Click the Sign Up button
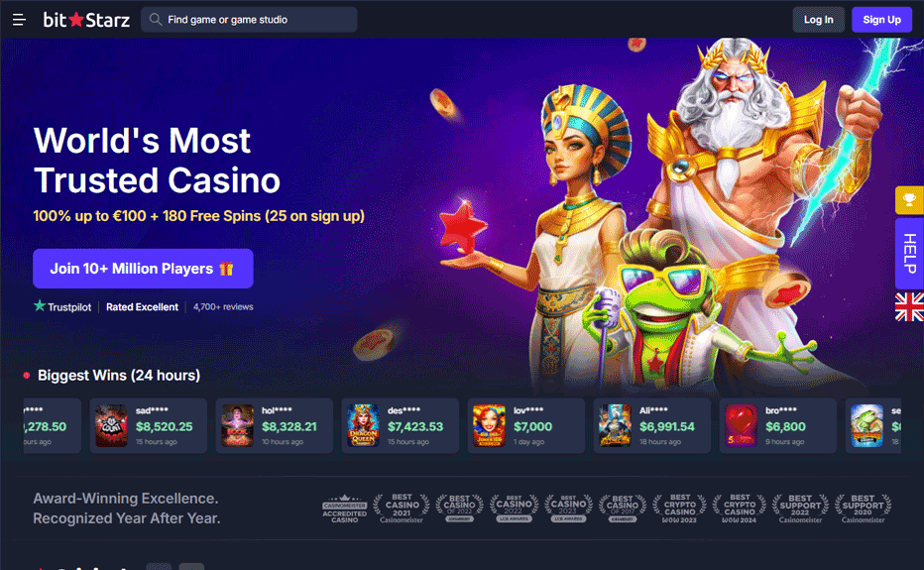Screen dimensions: 924x570 coord(881,20)
